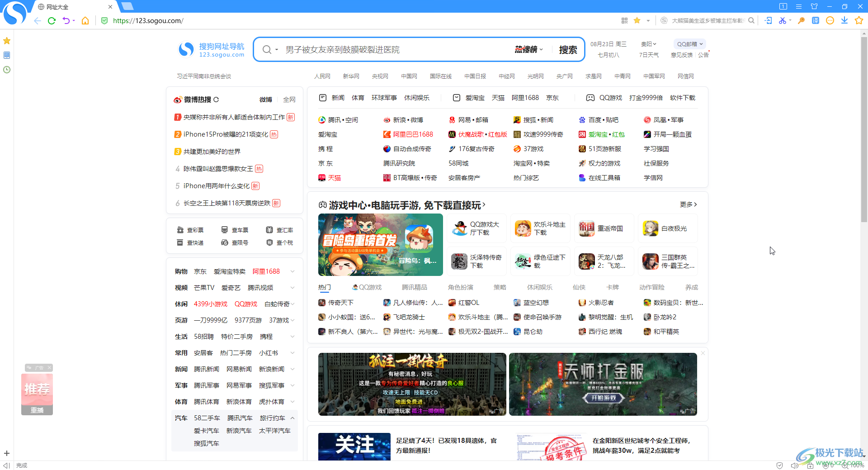The width and height of the screenshot is (868, 470).
Task: Expand the 新闻 category row
Action: (x=292, y=369)
